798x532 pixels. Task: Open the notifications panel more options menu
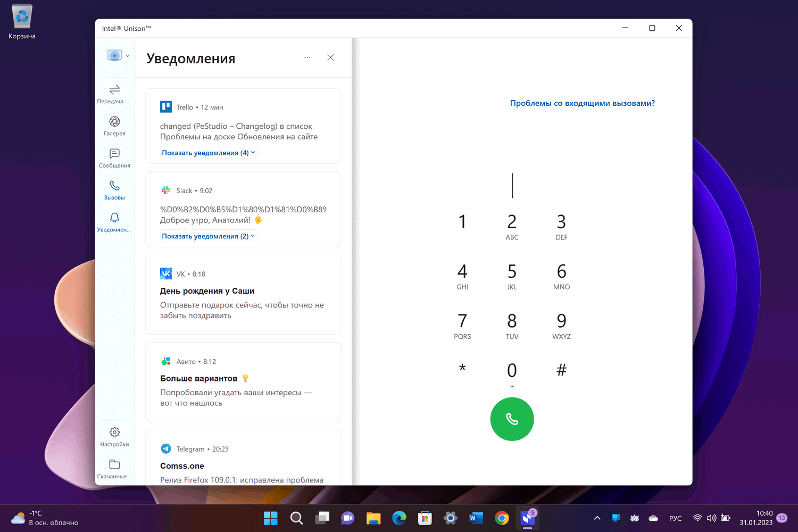click(x=307, y=57)
